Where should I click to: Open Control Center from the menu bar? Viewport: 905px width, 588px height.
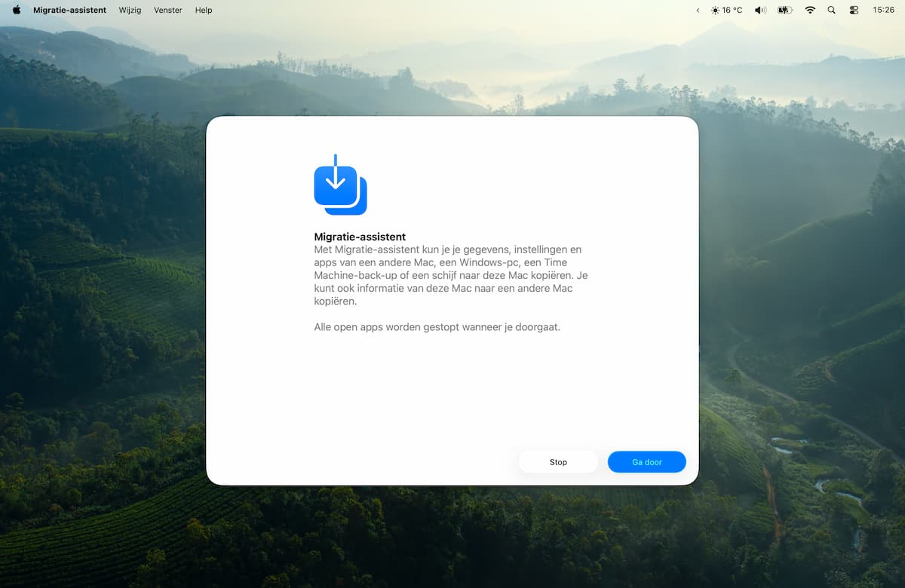854,10
